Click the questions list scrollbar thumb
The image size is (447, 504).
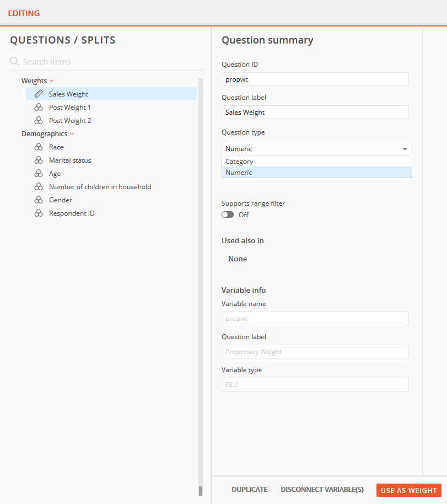(201, 491)
